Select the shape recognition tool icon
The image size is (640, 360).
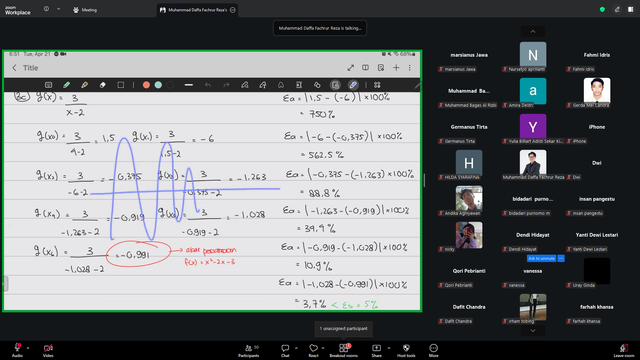tap(281, 85)
